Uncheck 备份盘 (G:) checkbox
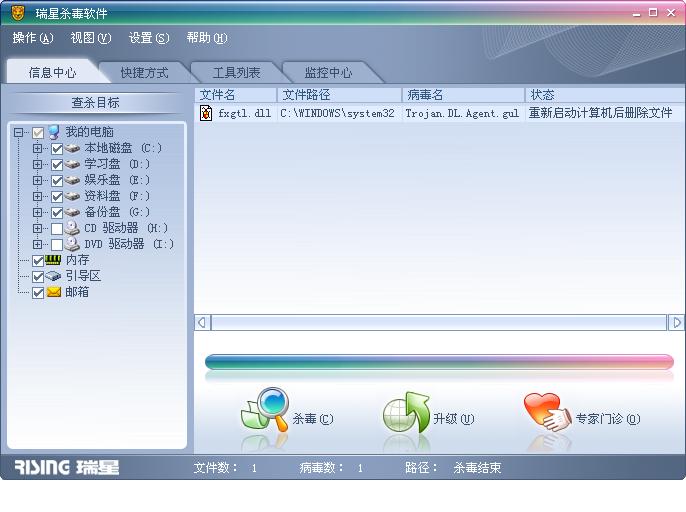Viewport: 686px width, 512px height. [x=57, y=213]
